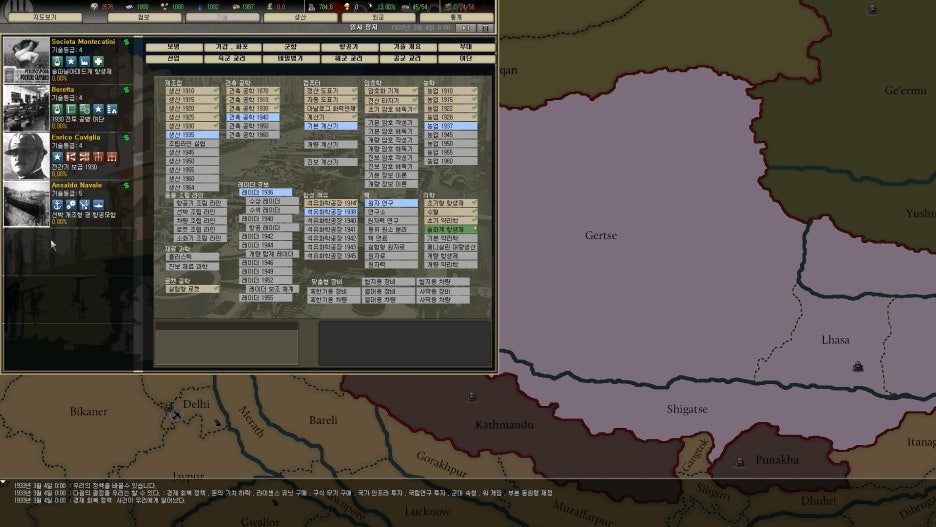Select the green highlighted 술파계 항생제 technology
936x527 pixels.
pos(451,229)
